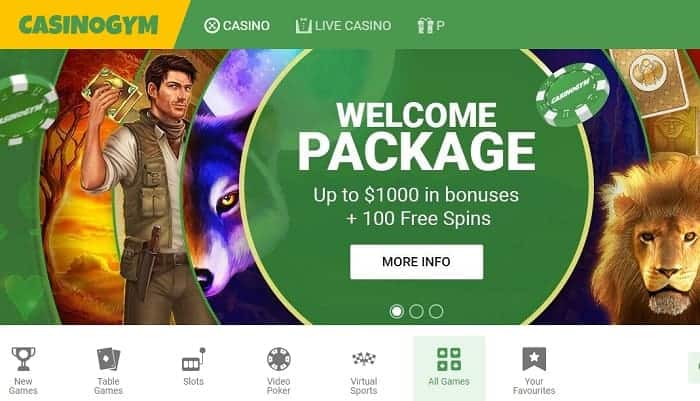Viewport: 700px width, 401px height.
Task: Switch to the second carousel slide dot
Action: click(416, 311)
